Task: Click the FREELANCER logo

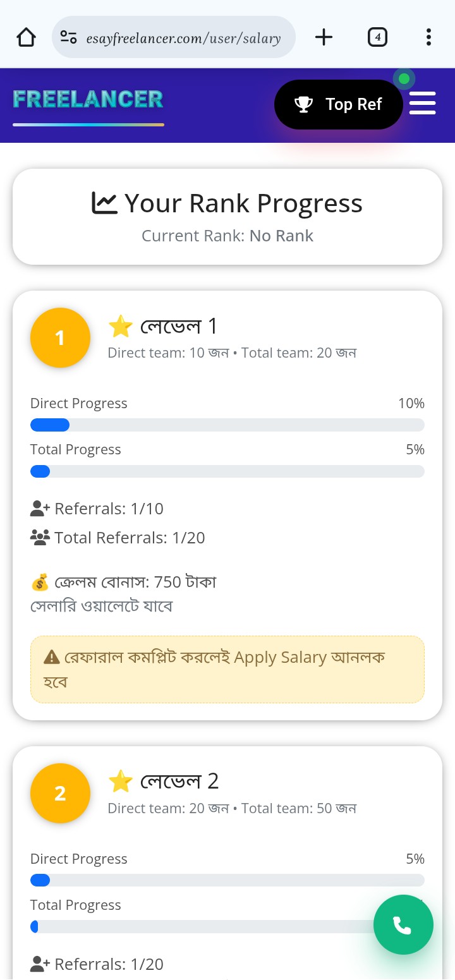Action: [88, 99]
